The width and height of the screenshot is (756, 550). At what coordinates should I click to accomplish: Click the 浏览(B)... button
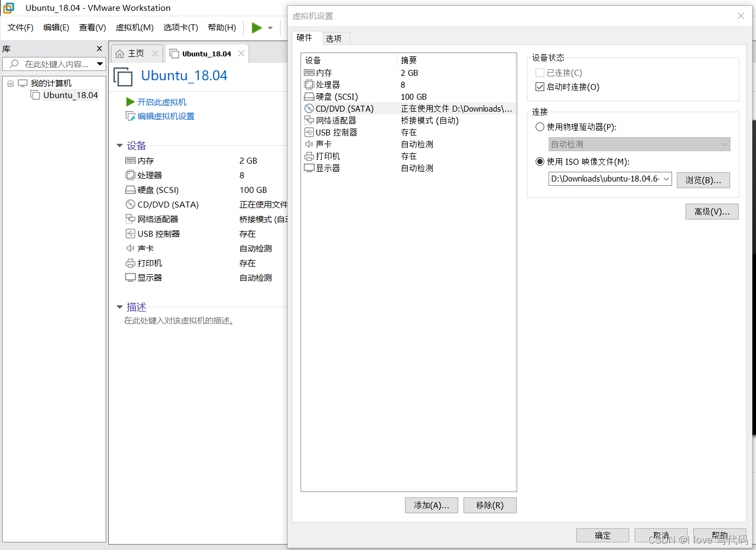(703, 180)
